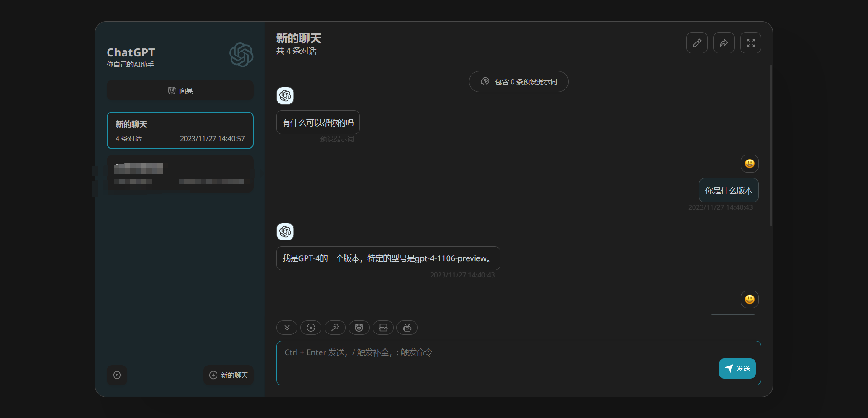Expand the 包含 0 条预设提示词 pill
The height and width of the screenshot is (418, 868).
pyautogui.click(x=519, y=82)
